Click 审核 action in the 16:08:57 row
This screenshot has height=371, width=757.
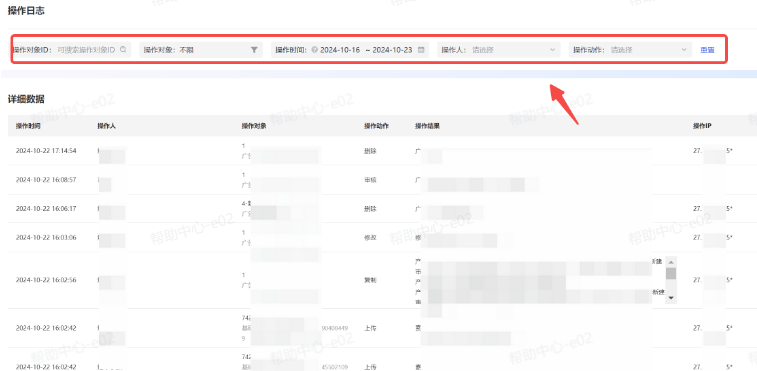point(370,180)
